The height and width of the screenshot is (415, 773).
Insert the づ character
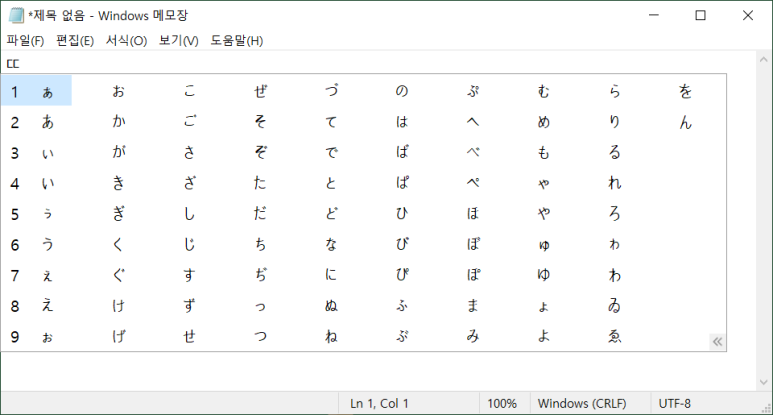pyautogui.click(x=331, y=91)
